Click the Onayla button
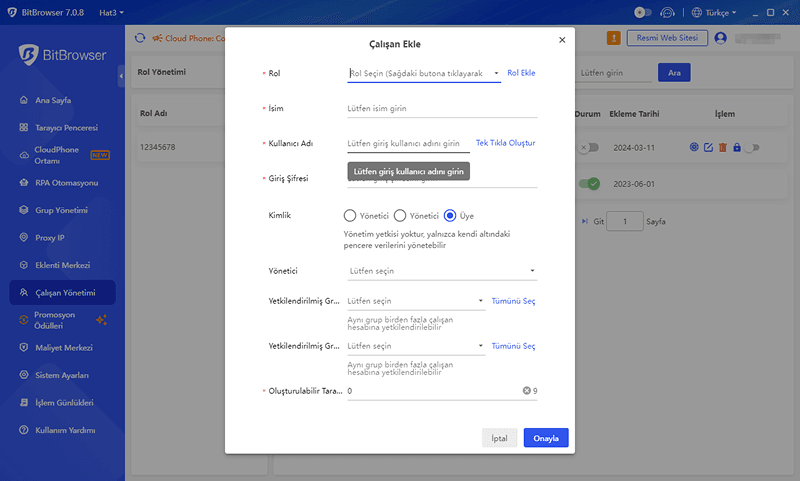The width and height of the screenshot is (800, 481). [x=546, y=438]
